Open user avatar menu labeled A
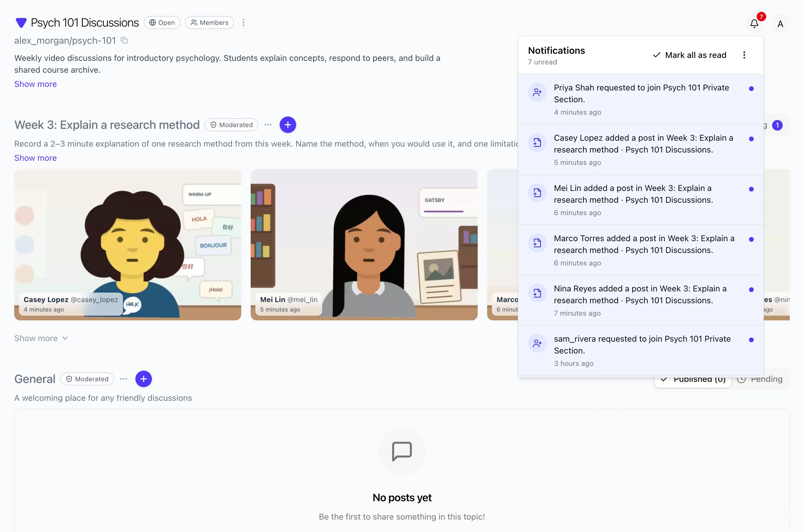This screenshot has width=804, height=532. [x=780, y=24]
